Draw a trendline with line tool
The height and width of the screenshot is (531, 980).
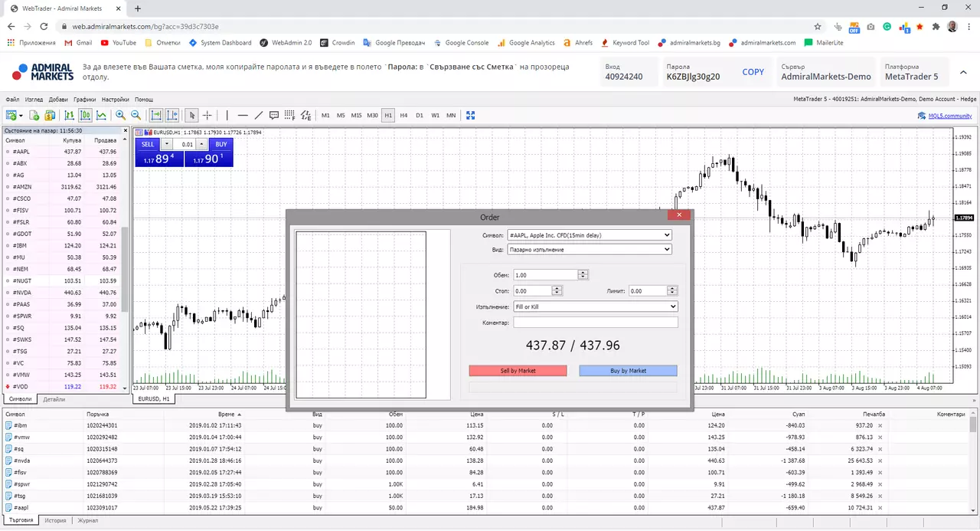click(x=259, y=116)
